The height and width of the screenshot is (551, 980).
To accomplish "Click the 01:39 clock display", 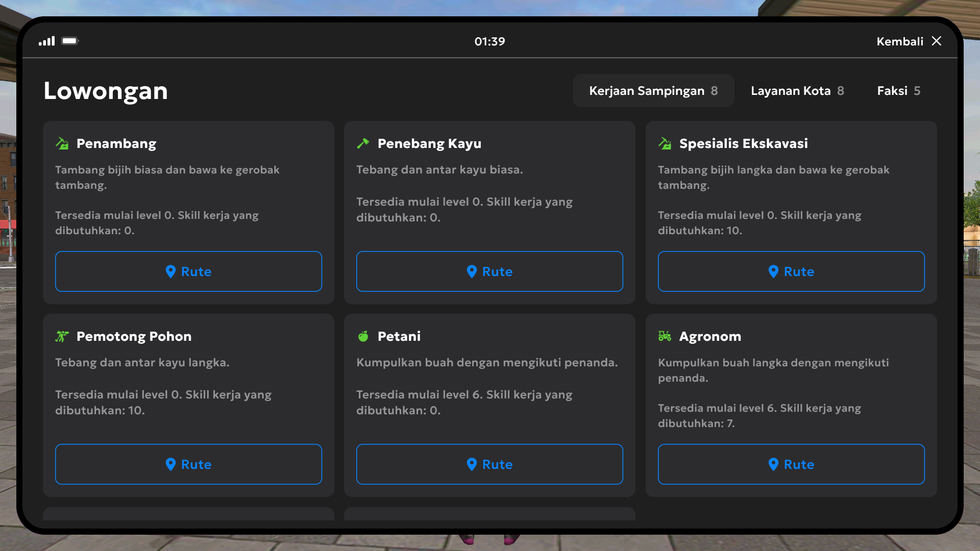I will click(x=489, y=41).
